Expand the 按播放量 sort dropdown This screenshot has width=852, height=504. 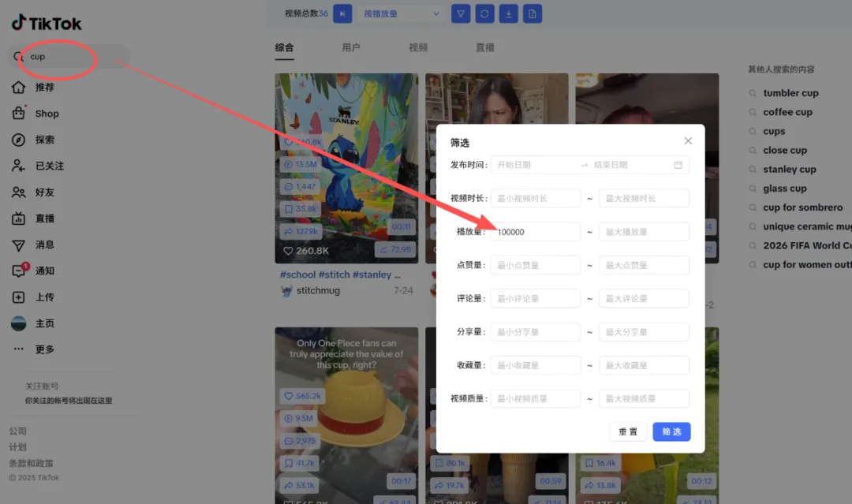coord(402,13)
